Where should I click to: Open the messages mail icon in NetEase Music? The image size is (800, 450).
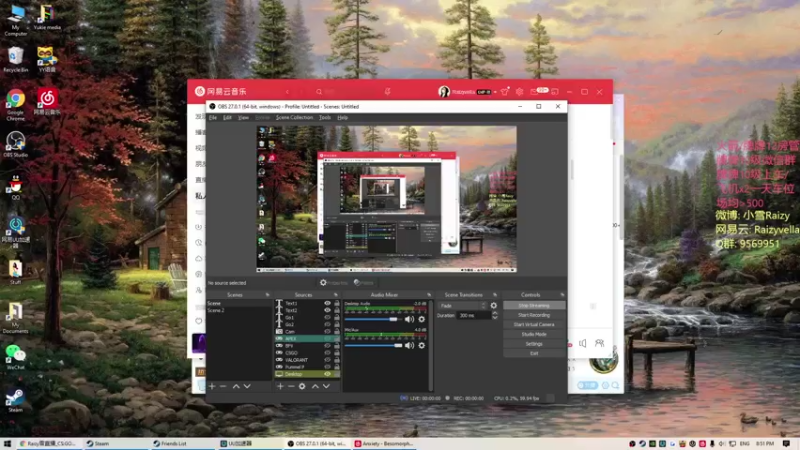click(x=534, y=92)
